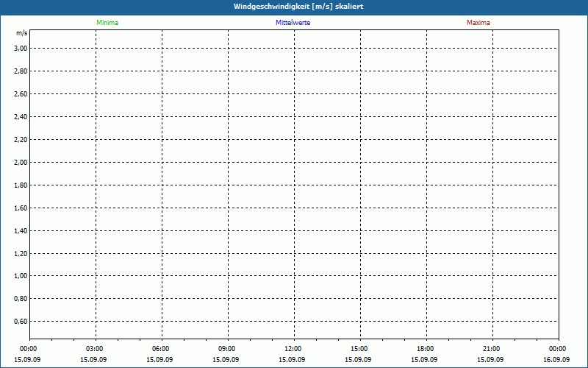
Task: Click the chart title Windgeschwindigkeit [m/s] skaliert
Action: tap(298, 7)
